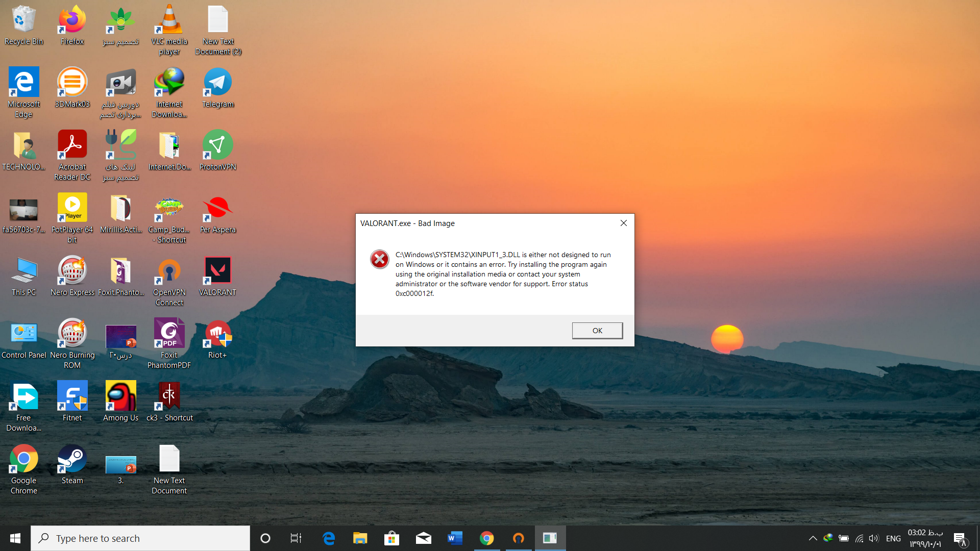Select the Steam desktop icon
Screen dimensions: 980x551
click(72, 459)
